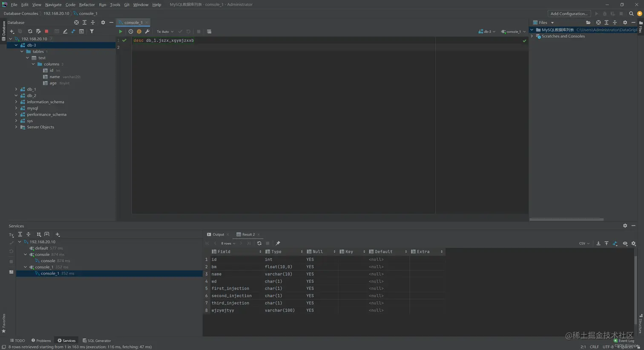The width and height of the screenshot is (644, 350).
Task: Open the TODO tool window
Action: pyautogui.click(x=17, y=341)
